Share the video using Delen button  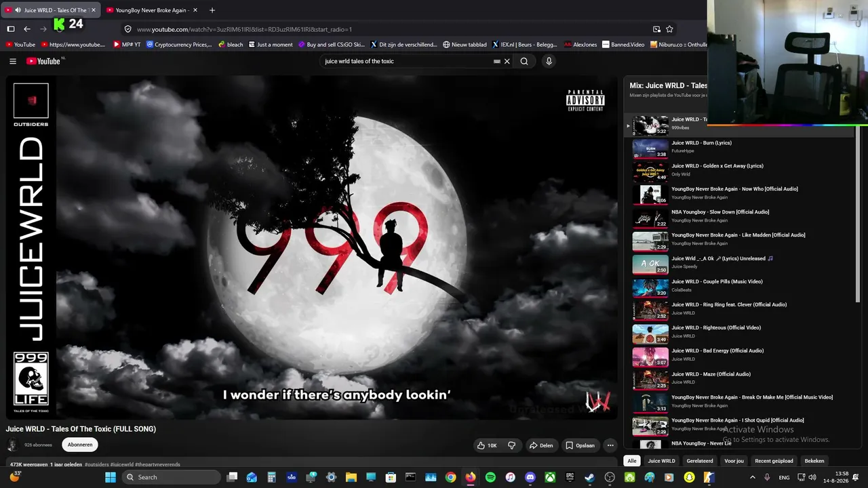[x=540, y=445]
